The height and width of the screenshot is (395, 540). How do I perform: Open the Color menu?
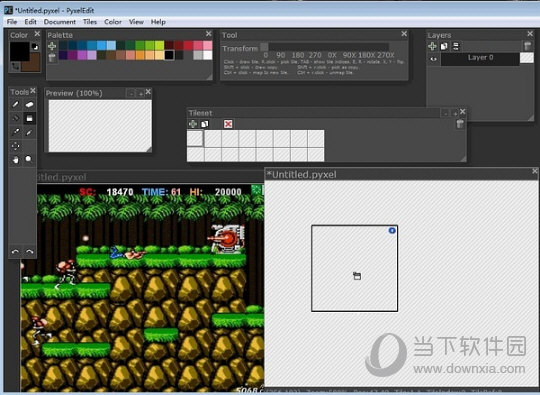113,22
